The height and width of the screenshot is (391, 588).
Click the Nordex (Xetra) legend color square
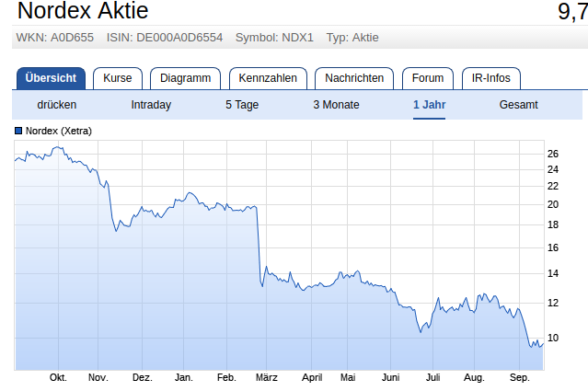coord(18,132)
